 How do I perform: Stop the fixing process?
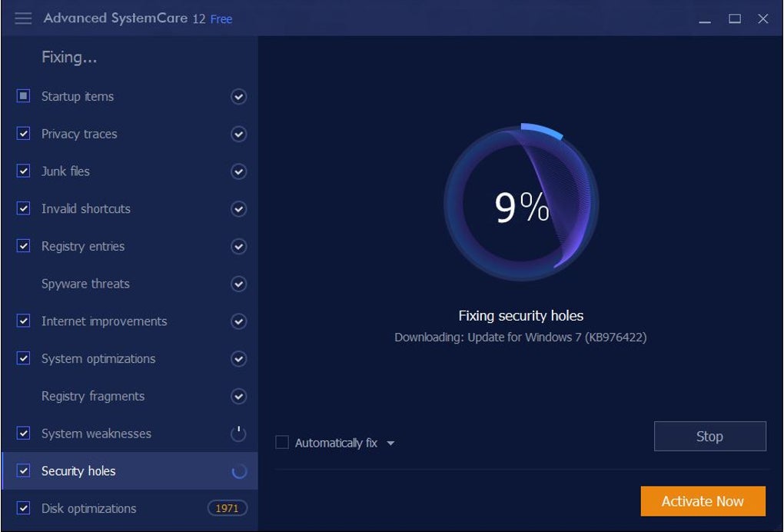click(x=709, y=436)
